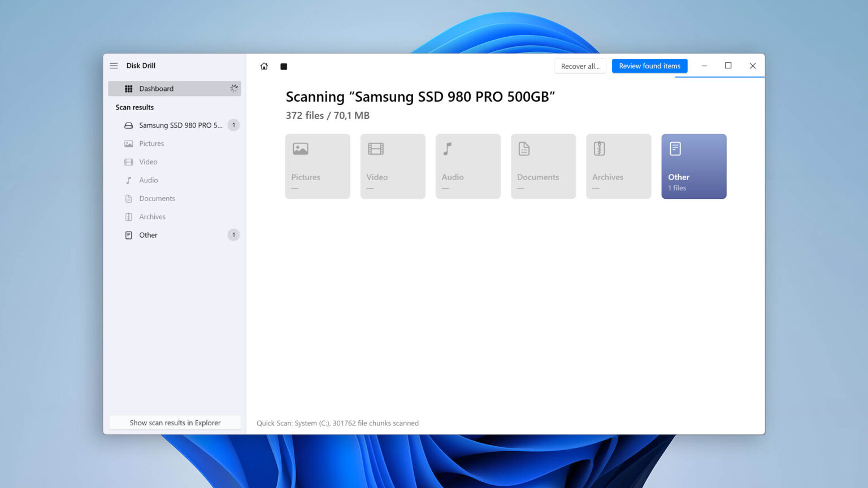This screenshot has height=488, width=868.
Task: Open the hamburger menu beside Disk Drill
Action: (x=114, y=66)
